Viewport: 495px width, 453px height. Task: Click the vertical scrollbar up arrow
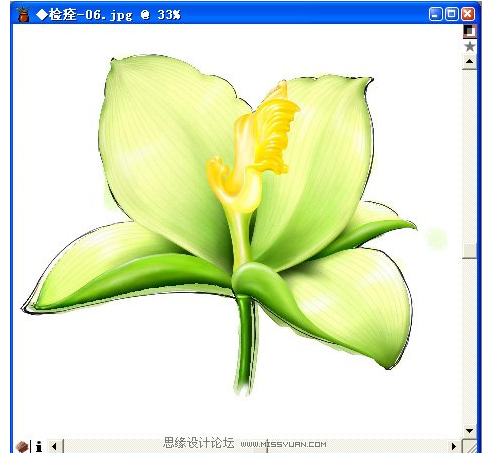[x=469, y=62]
